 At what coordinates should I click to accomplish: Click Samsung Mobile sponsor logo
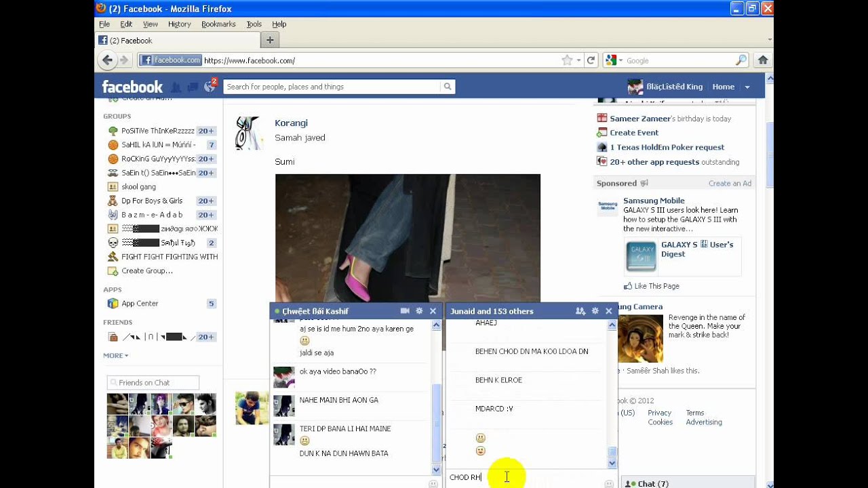click(x=608, y=205)
